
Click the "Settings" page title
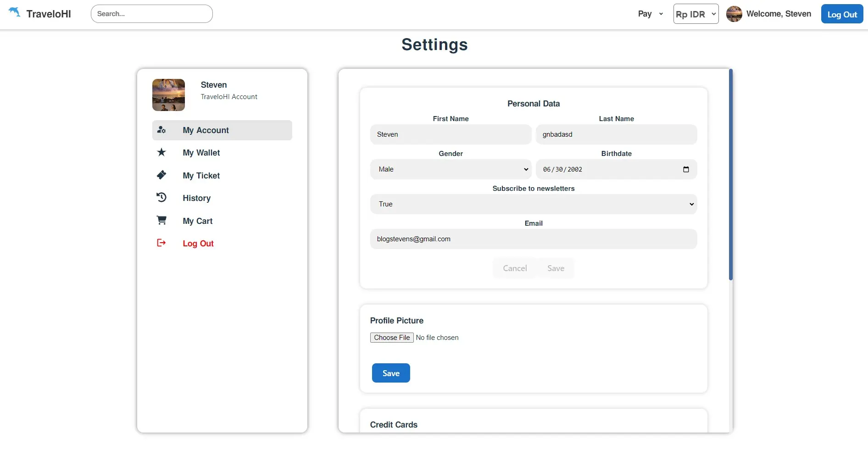(x=434, y=44)
